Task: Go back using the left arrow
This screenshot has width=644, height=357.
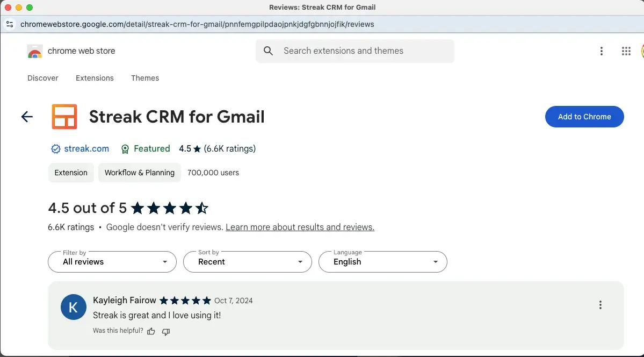Action: pos(27,117)
